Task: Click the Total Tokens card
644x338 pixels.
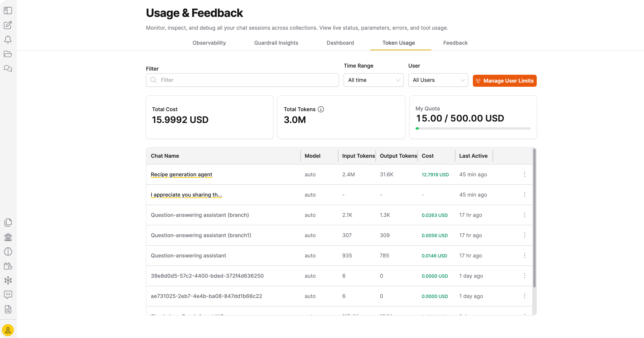Action: point(341,117)
